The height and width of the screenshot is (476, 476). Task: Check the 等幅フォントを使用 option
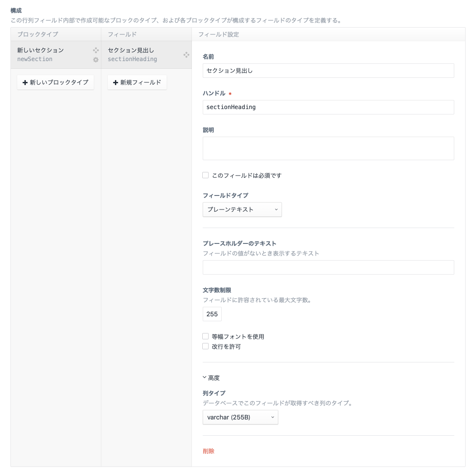[x=205, y=336]
